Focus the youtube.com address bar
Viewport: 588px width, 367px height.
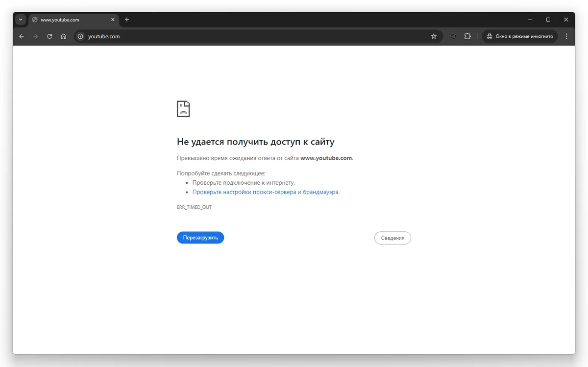[x=257, y=36]
